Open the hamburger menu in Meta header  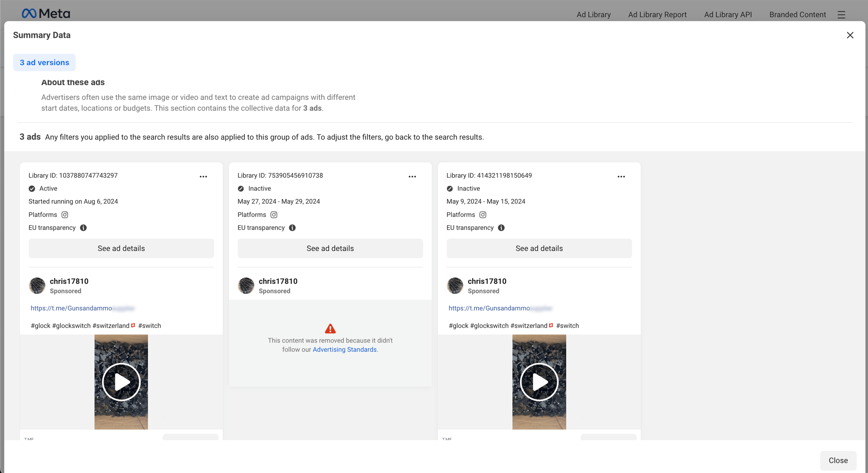[x=841, y=14]
